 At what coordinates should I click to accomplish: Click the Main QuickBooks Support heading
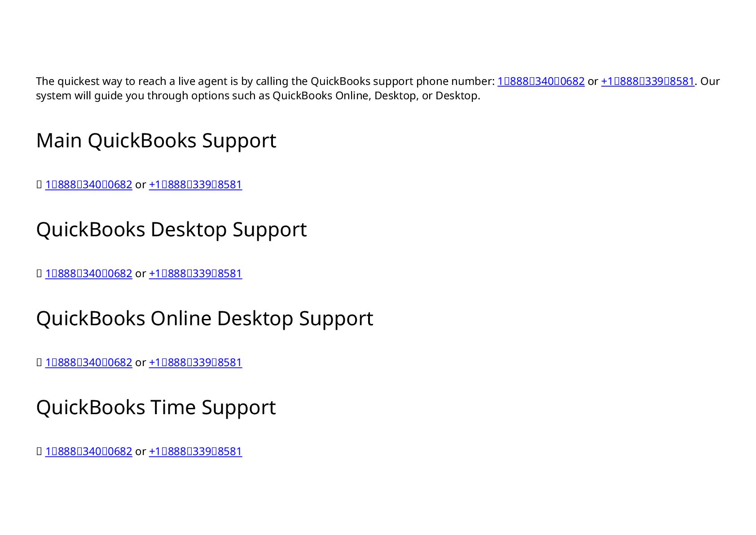pos(156,141)
